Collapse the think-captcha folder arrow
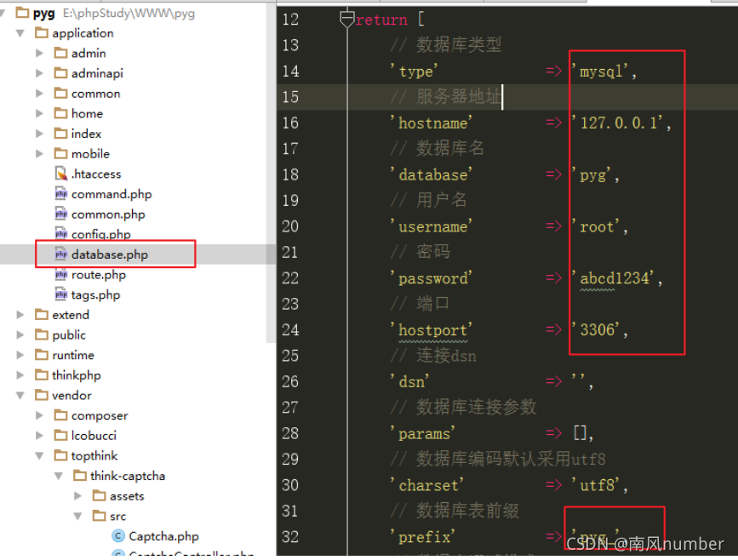 59,477
